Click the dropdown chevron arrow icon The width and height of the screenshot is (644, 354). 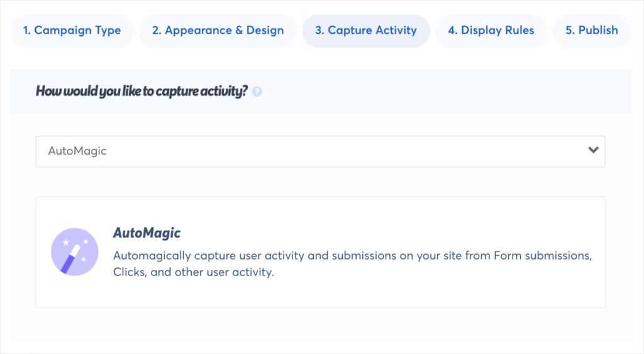[593, 150]
